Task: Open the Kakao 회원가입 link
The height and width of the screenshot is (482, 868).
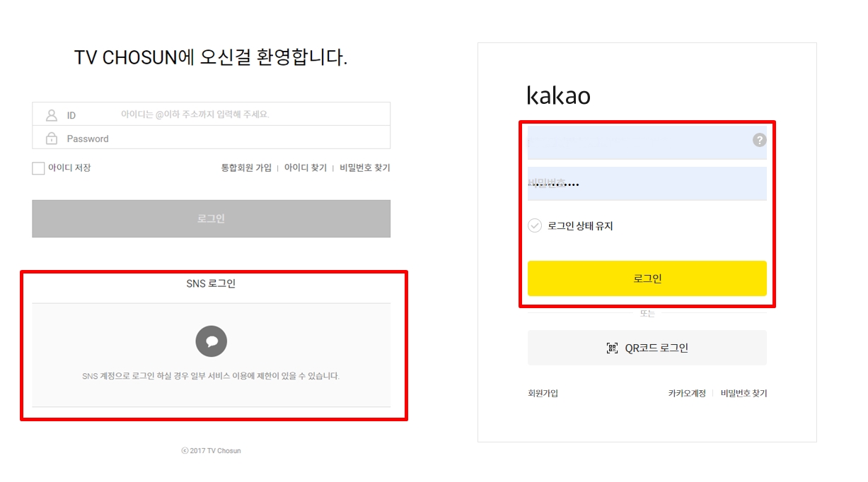Action: pyautogui.click(x=543, y=394)
